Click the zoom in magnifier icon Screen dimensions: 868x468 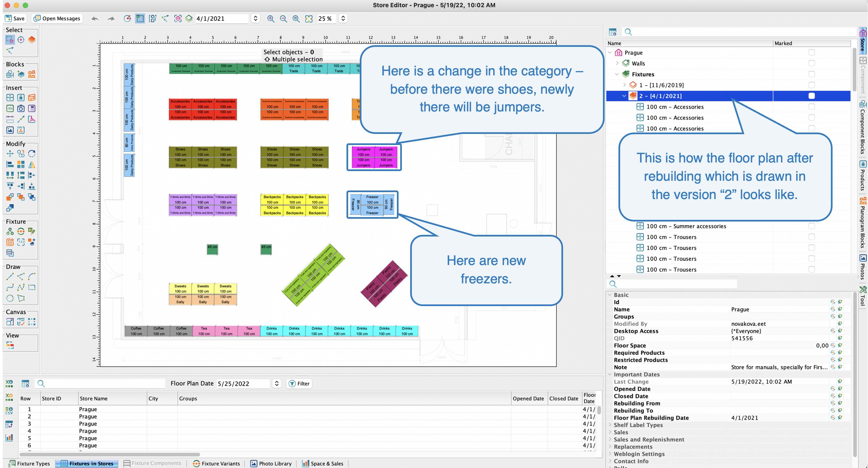pyautogui.click(x=271, y=19)
